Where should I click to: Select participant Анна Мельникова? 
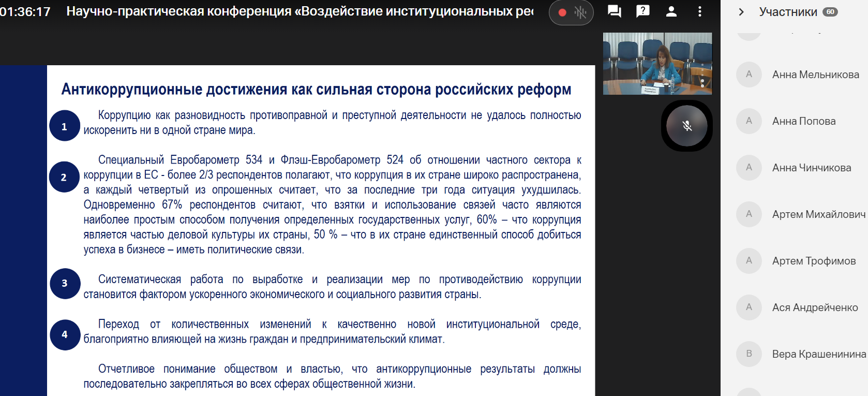[815, 75]
